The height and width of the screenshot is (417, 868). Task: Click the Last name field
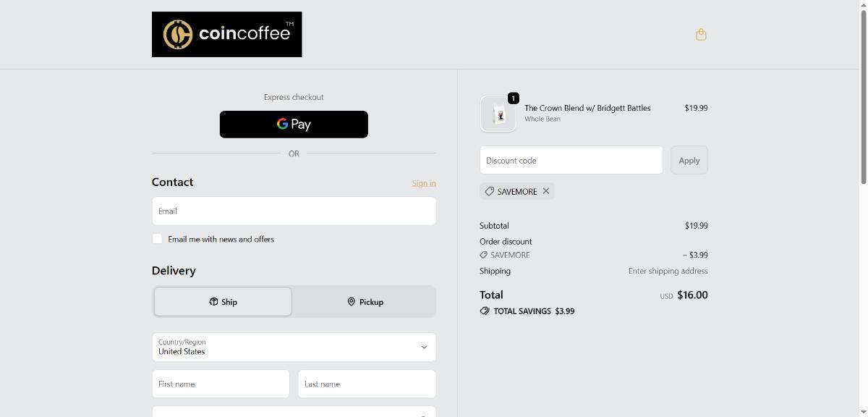[367, 384]
